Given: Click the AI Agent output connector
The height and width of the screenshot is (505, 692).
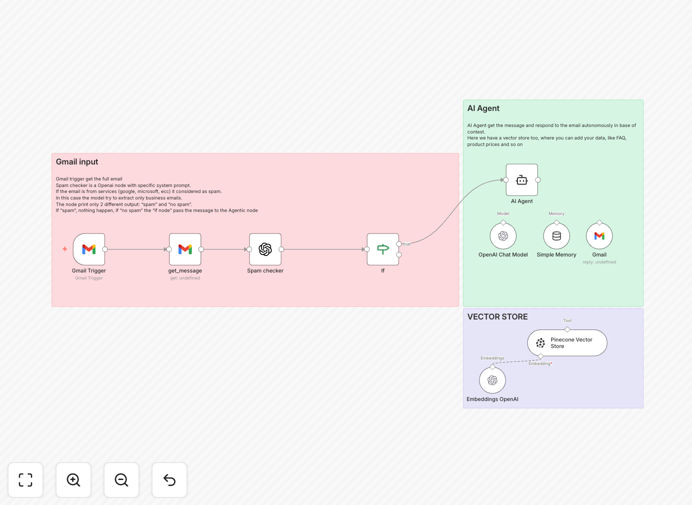Looking at the screenshot, I should coord(538,180).
